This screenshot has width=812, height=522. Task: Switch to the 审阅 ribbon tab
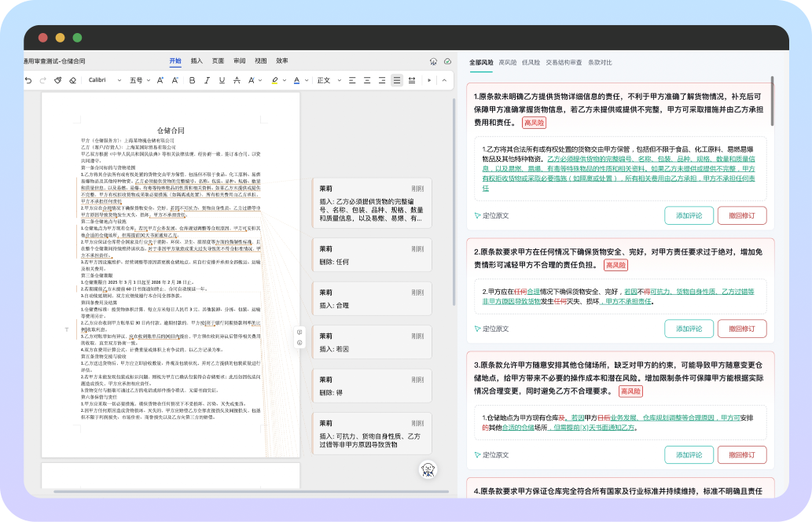(239, 61)
